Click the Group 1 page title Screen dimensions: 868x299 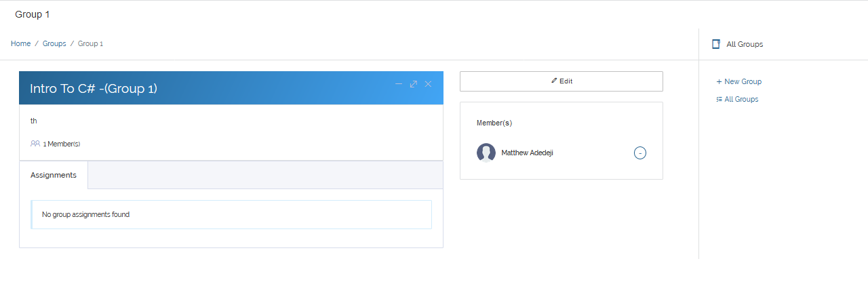(33, 14)
